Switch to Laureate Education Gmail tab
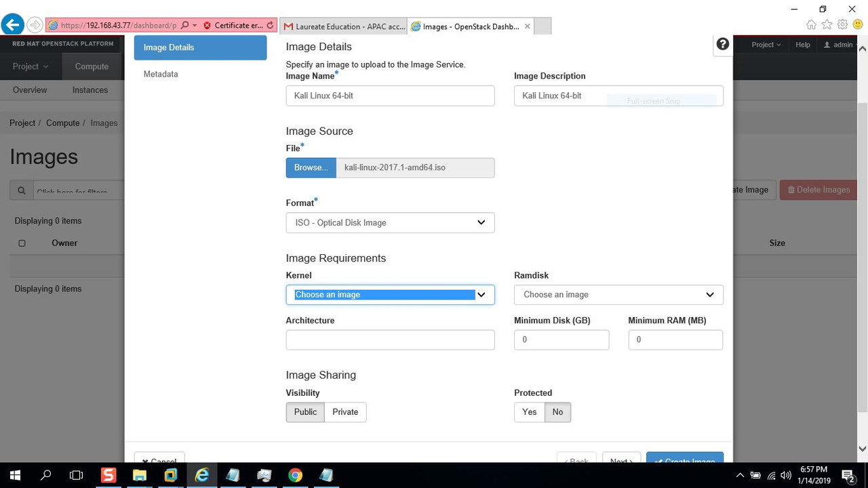Screen dimensions: 868x488 [x=342, y=26]
